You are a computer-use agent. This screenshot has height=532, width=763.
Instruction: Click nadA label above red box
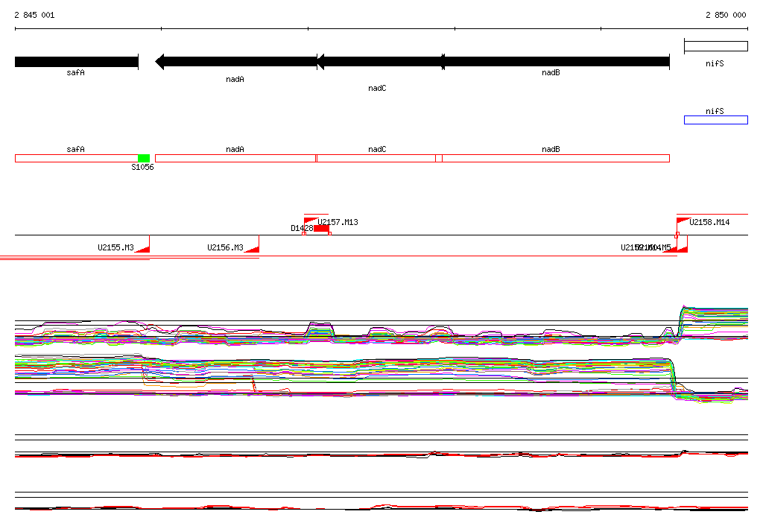tap(235, 150)
